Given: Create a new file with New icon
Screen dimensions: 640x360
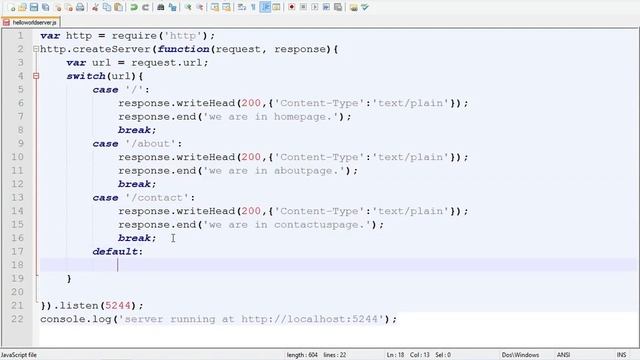Looking at the screenshot, I should pyautogui.click(x=11, y=7).
